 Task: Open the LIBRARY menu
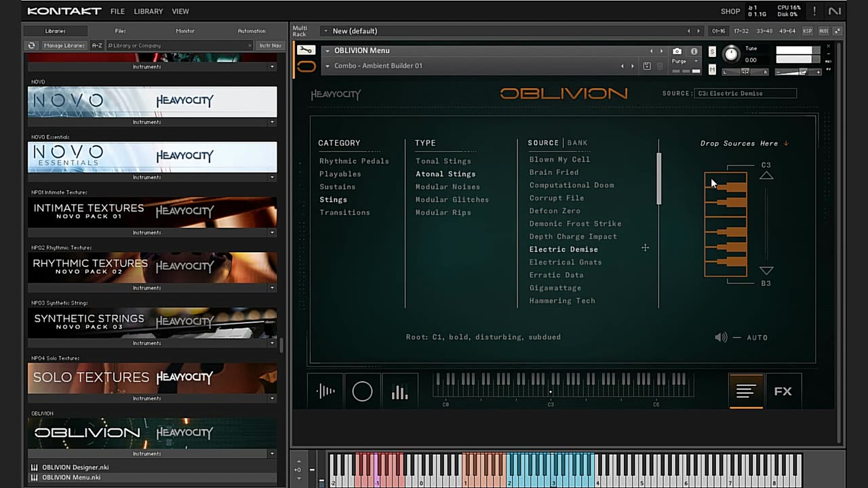click(149, 12)
